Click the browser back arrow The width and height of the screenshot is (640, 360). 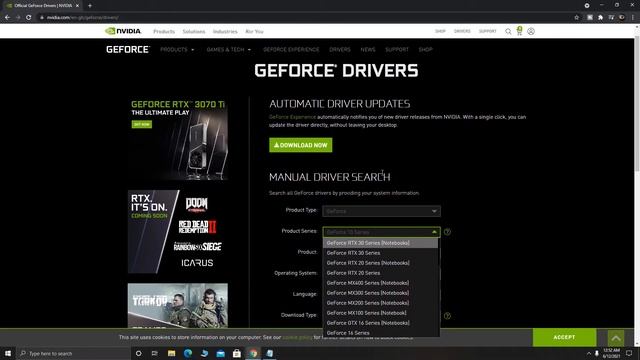click(x=7, y=18)
